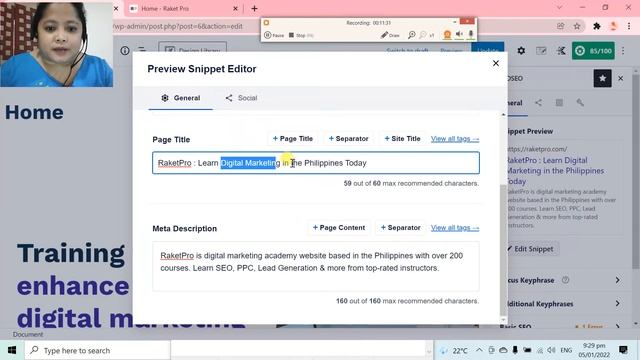Open View all tags for Page Title
The image size is (640, 360).
(455, 139)
